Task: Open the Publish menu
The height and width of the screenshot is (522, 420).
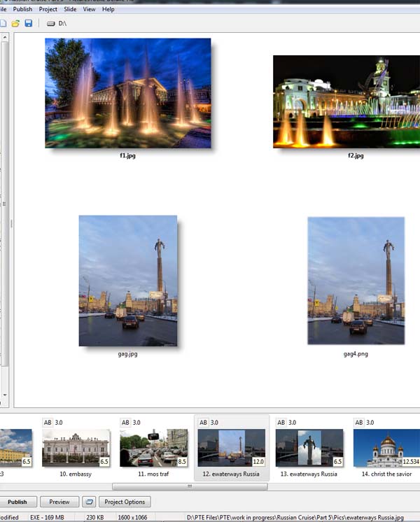Action: [22, 9]
